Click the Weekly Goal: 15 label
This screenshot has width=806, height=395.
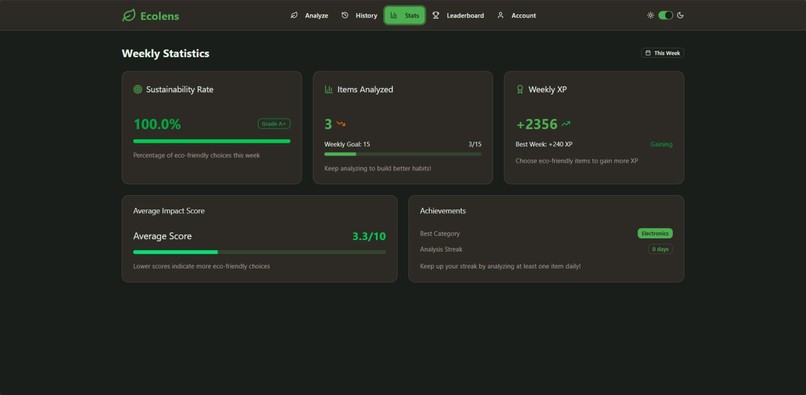click(347, 145)
